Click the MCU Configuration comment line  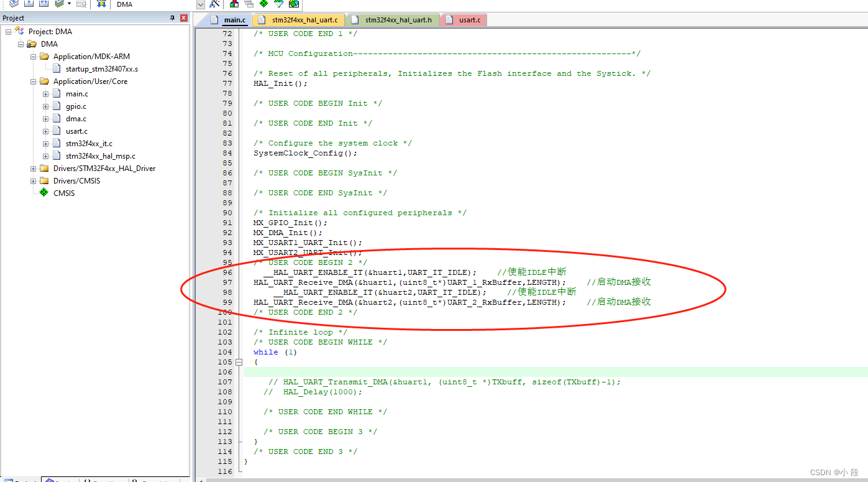[447, 53]
